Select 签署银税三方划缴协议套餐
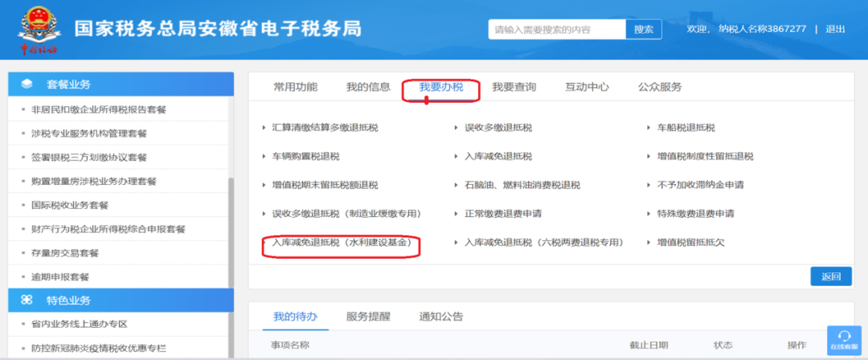868x360 pixels. point(89,157)
